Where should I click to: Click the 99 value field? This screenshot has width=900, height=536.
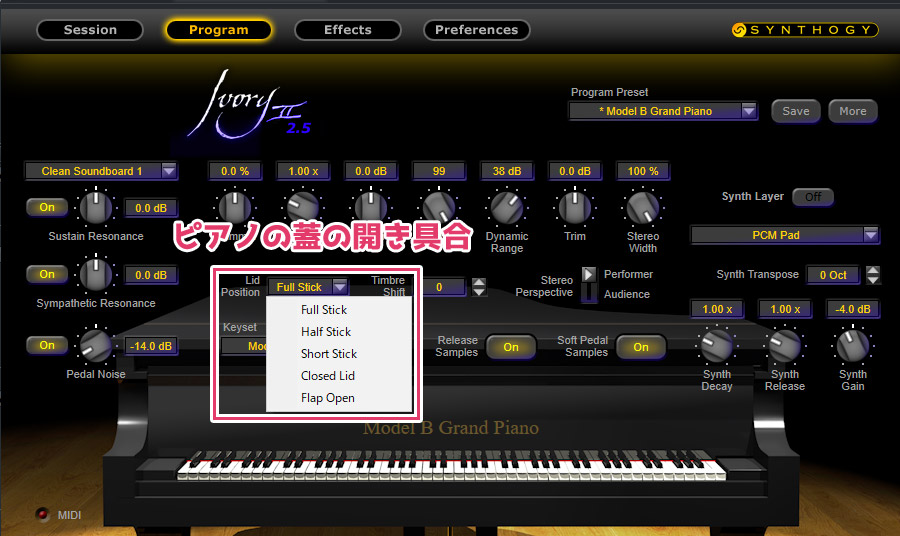[439, 171]
